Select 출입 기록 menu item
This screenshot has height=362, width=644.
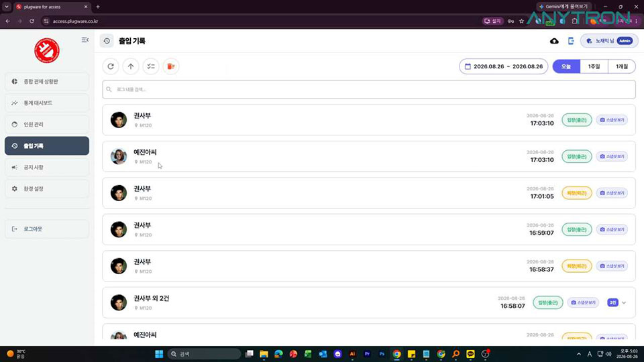[x=47, y=145]
